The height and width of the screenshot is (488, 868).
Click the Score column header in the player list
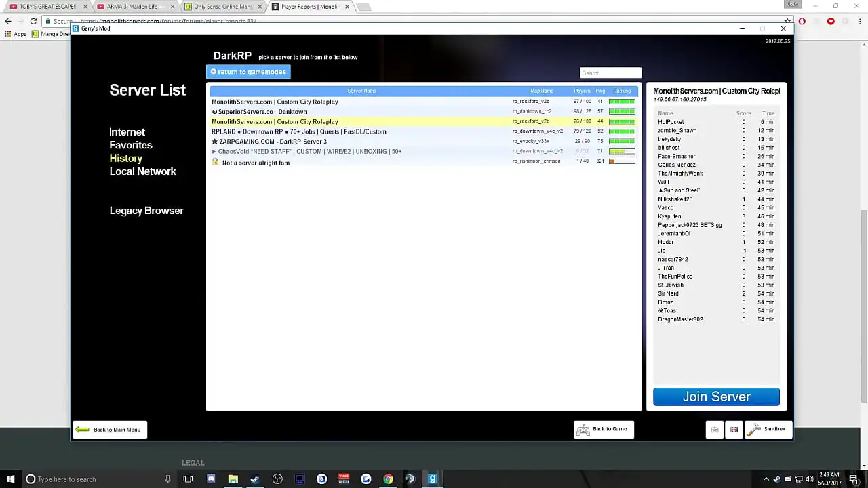pos(743,113)
